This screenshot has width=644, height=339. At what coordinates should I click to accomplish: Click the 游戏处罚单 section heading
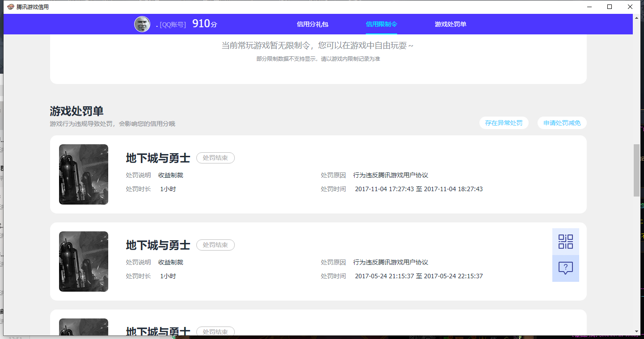[77, 111]
